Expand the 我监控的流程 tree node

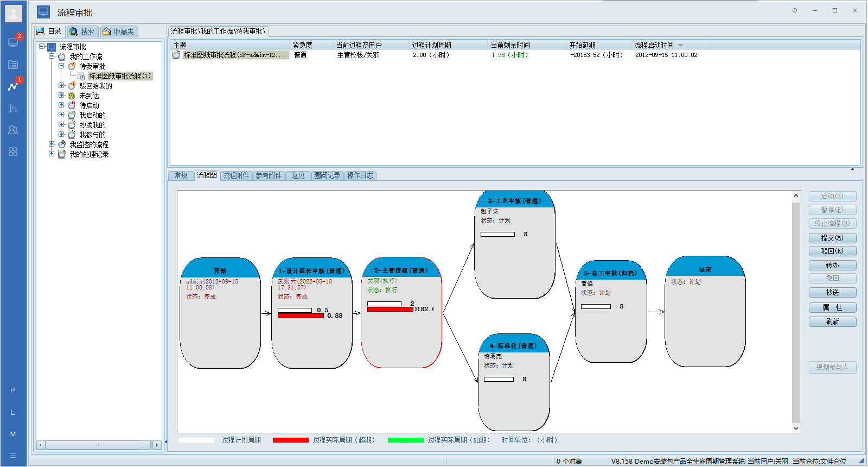tap(52, 144)
